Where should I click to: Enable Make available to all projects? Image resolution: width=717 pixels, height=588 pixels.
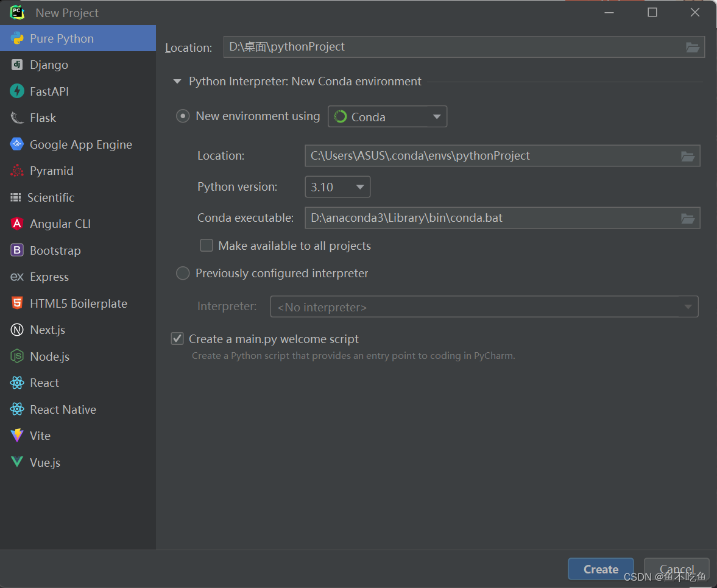point(207,246)
